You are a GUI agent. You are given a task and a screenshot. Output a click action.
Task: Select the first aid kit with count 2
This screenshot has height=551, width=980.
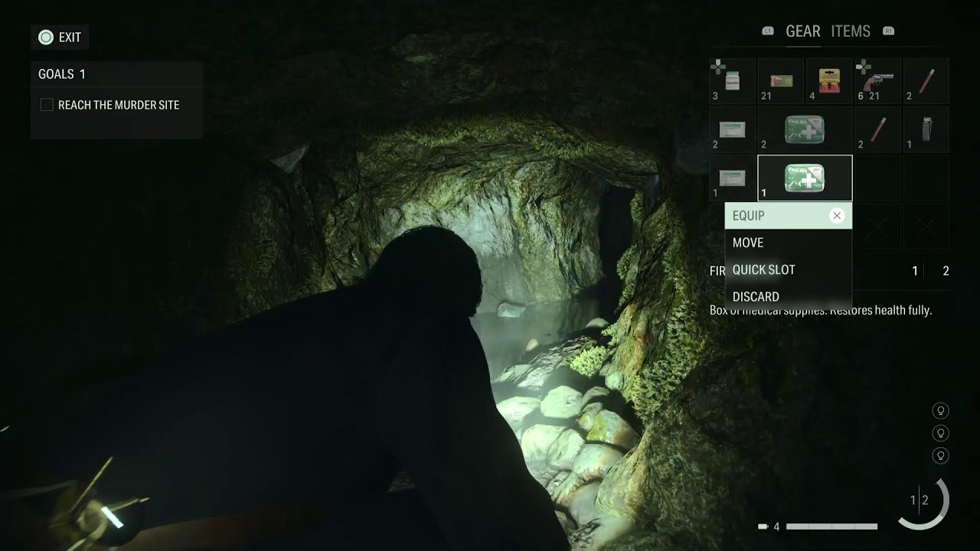tap(805, 129)
